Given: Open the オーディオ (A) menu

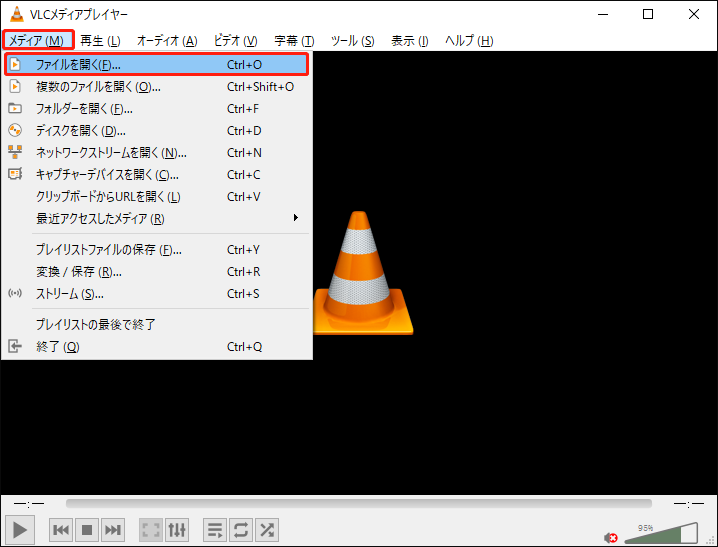Looking at the screenshot, I should (x=167, y=41).
